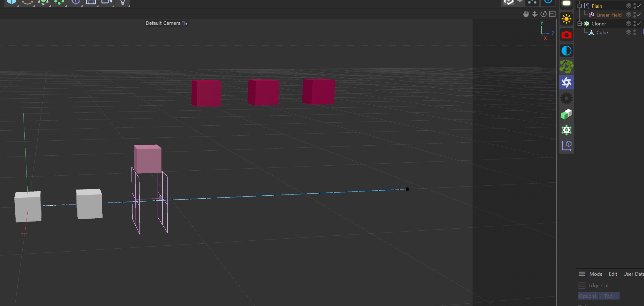Collapse the Cloner object hierarchy
Viewport: 644px width, 306px height.
(580, 24)
